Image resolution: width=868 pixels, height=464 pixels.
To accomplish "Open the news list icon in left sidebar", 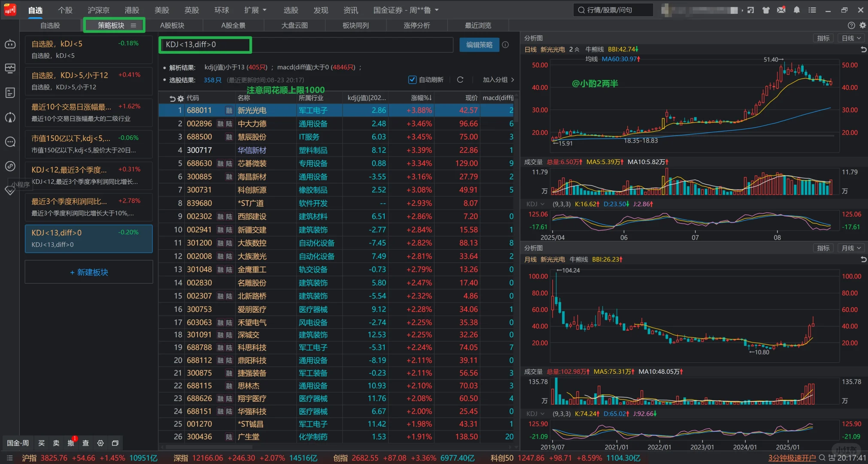I will pyautogui.click(x=10, y=93).
